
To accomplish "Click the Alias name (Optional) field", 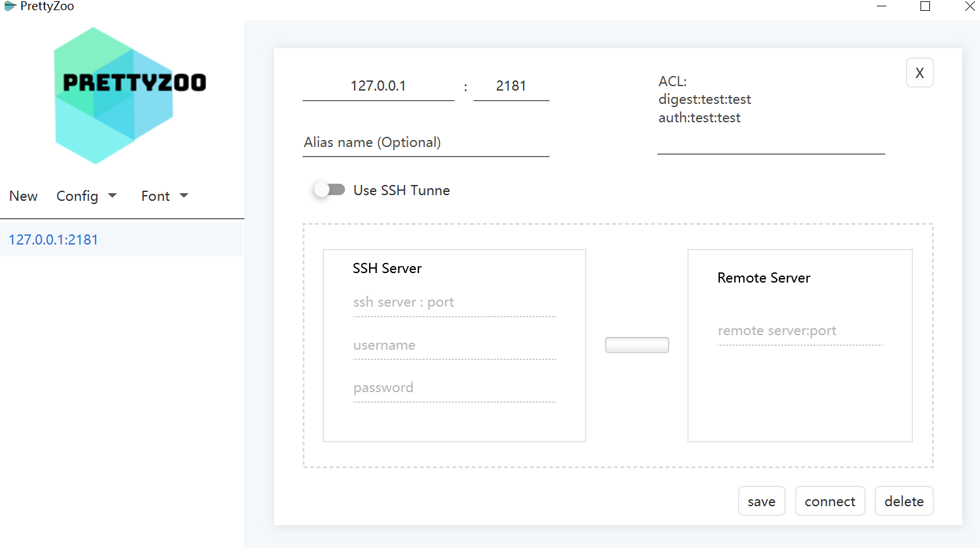I will (x=425, y=143).
